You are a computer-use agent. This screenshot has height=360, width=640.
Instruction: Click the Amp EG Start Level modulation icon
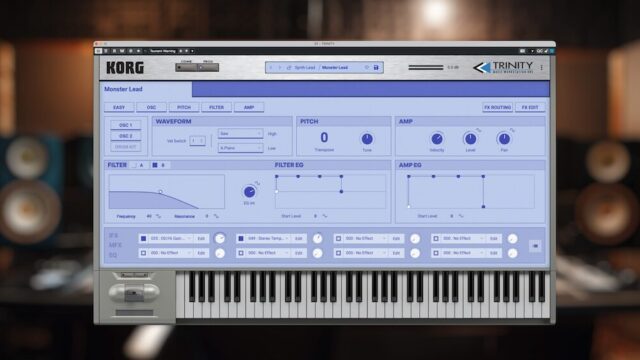tap(461, 216)
